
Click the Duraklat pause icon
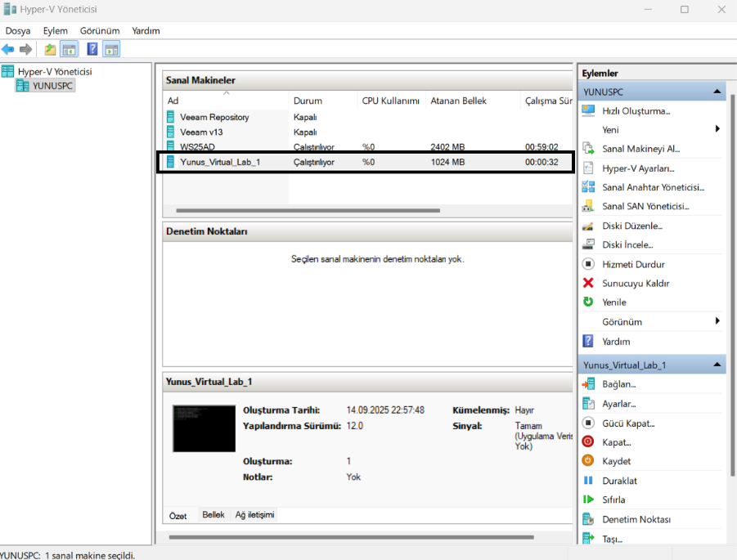pyautogui.click(x=587, y=481)
